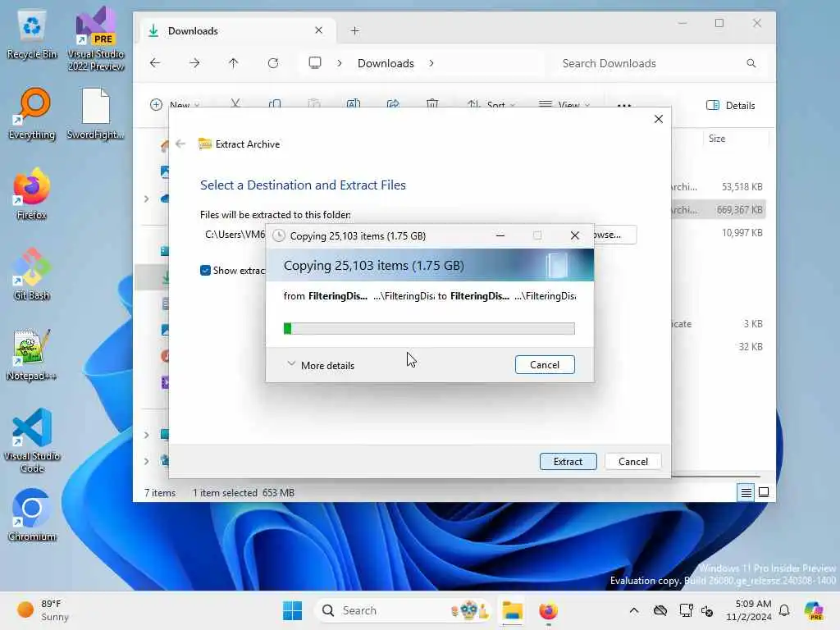Open the See more ellipsis menu
Image resolution: width=840 pixels, height=630 pixels.
coord(624,104)
